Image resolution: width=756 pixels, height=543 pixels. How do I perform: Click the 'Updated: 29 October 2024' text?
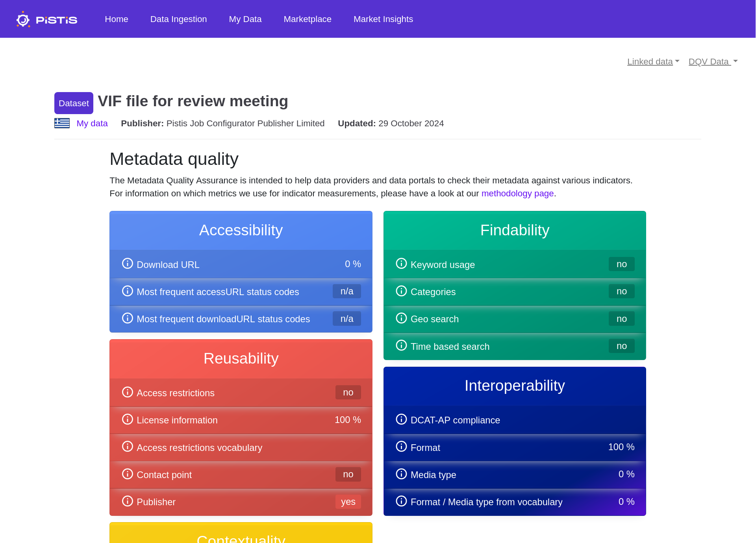(x=391, y=124)
